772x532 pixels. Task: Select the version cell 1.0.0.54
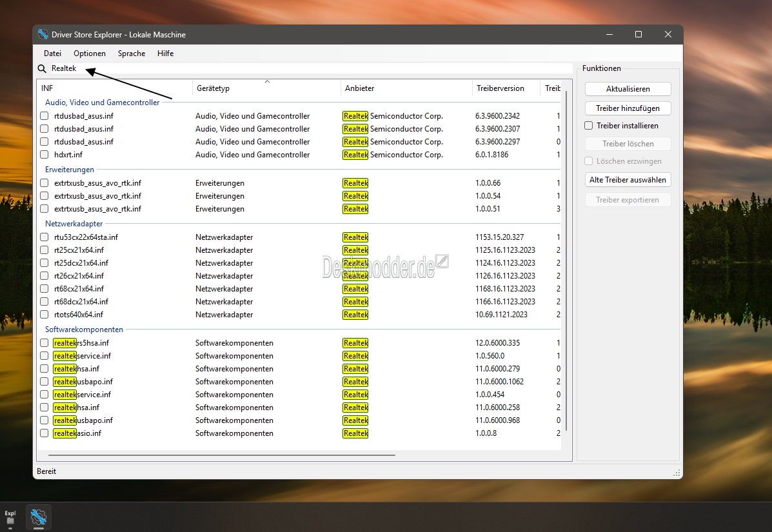[488, 196]
